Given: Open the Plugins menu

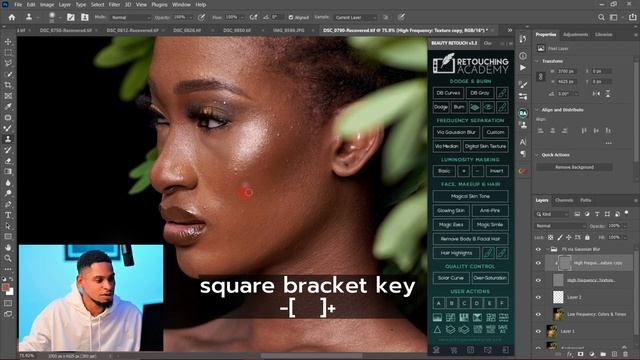Looking at the screenshot, I should point(159,4).
